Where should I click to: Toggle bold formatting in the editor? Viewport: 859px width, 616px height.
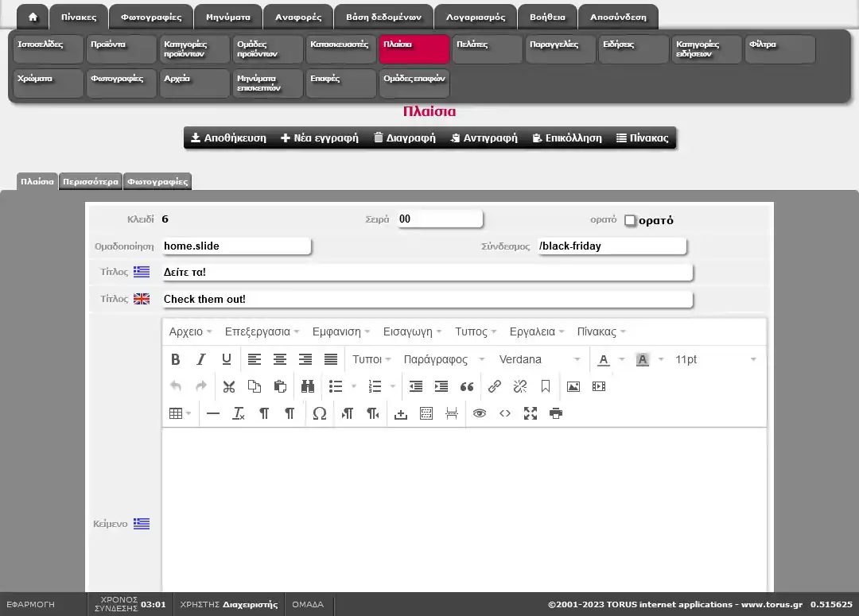coord(176,360)
